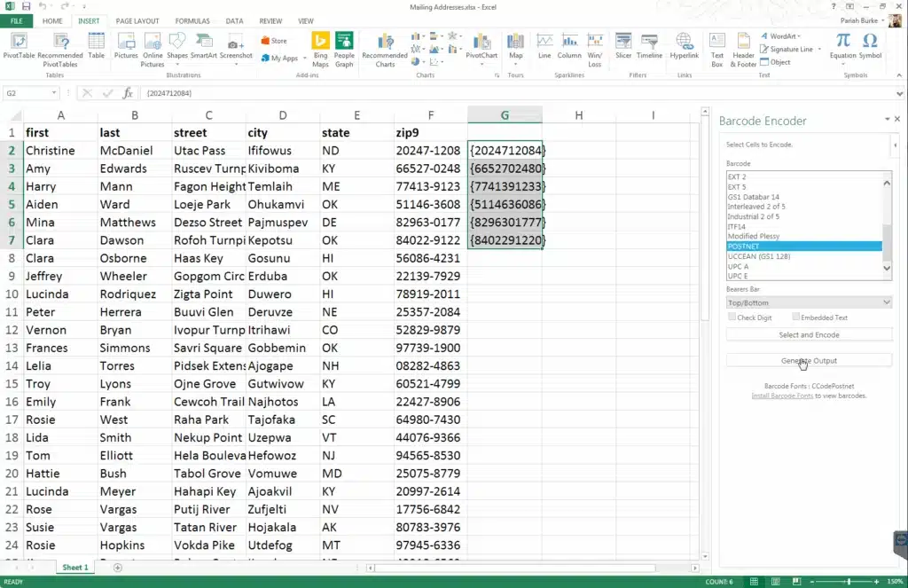Click the Generate Output button
Viewport: 908px width, 588px height.
[809, 360]
